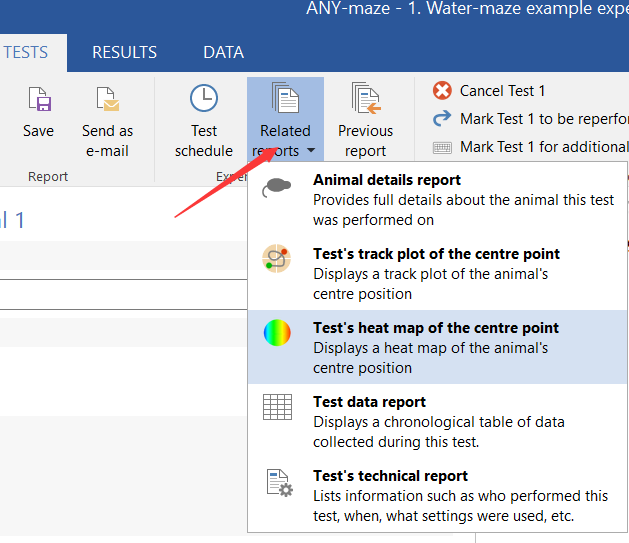Click the rainbow heat map icon
The height and width of the screenshot is (543, 629).
(x=277, y=333)
